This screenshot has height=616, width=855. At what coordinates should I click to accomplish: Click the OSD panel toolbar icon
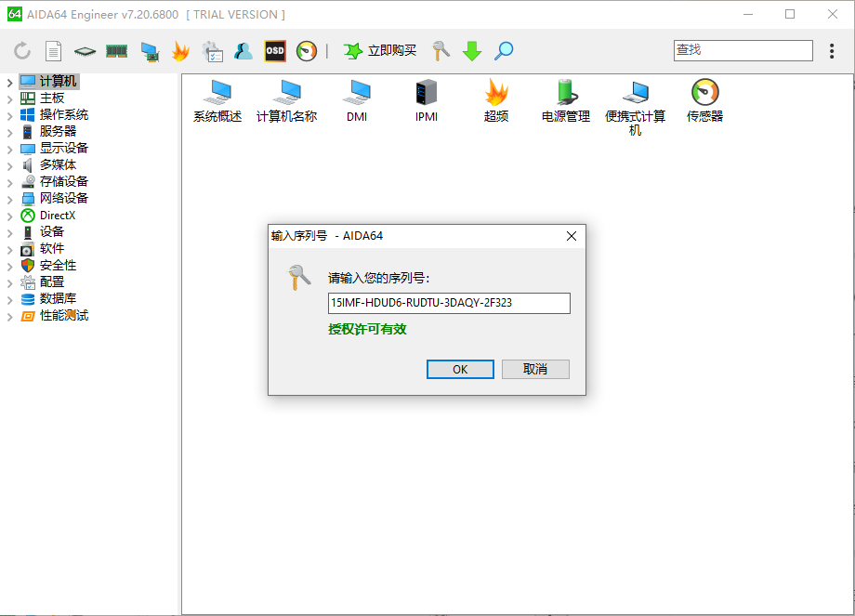click(x=275, y=51)
